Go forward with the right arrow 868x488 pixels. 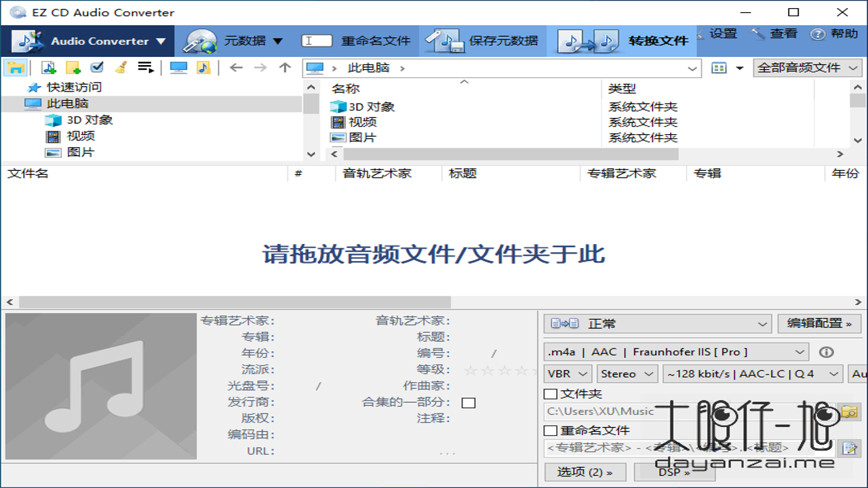coord(260,68)
